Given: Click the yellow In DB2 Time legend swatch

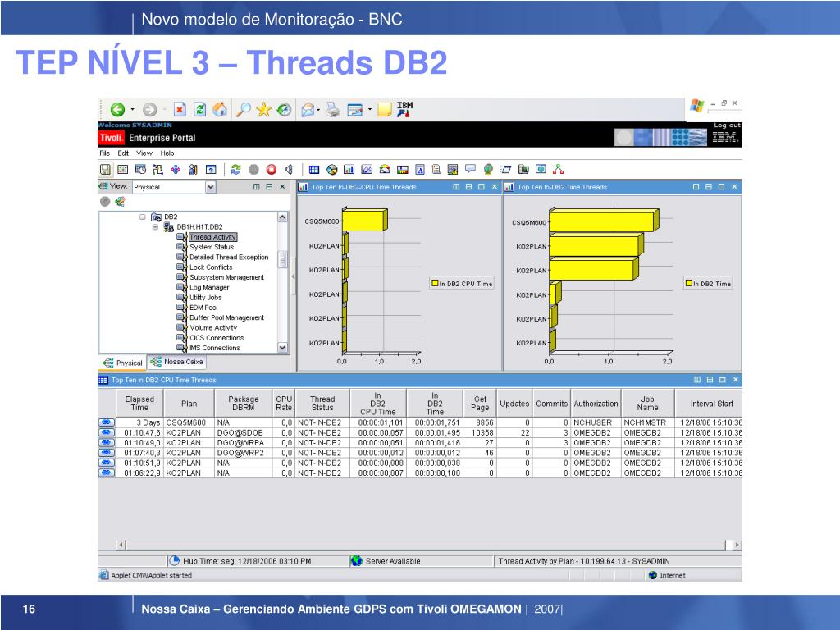Looking at the screenshot, I should [x=689, y=283].
